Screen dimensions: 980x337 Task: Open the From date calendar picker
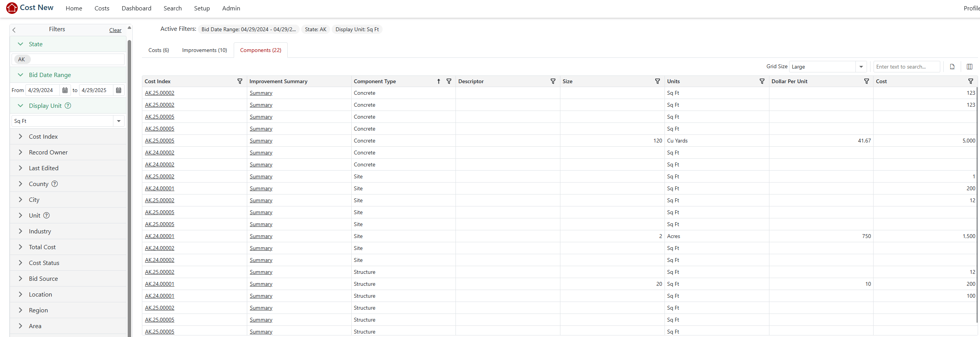point(65,90)
